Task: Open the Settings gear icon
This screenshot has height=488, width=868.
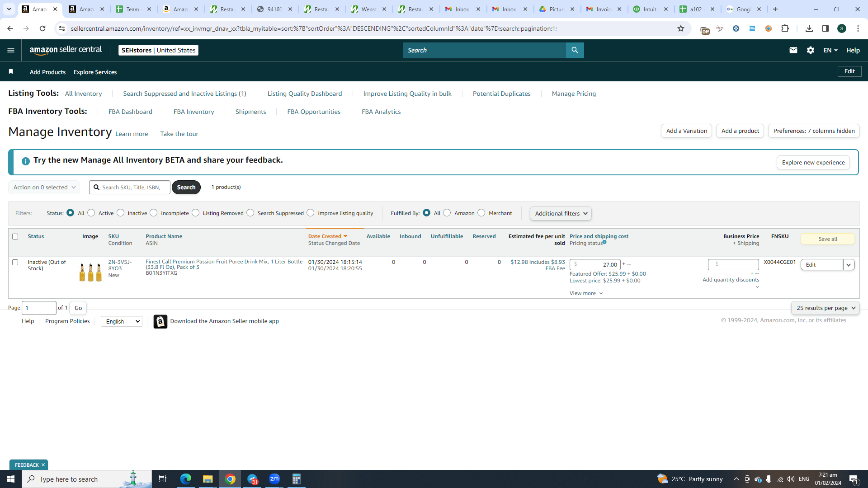Action: pyautogui.click(x=811, y=50)
